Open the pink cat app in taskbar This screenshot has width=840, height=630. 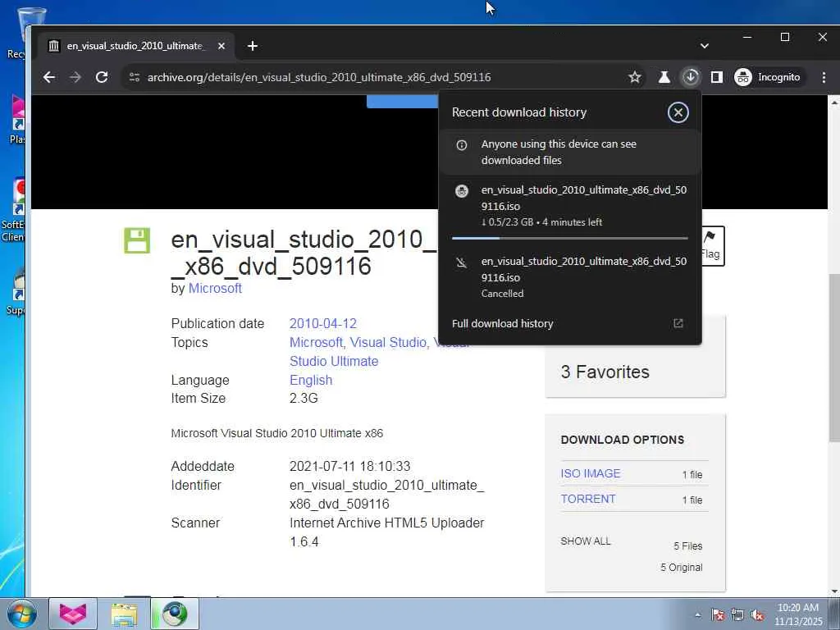point(73,614)
